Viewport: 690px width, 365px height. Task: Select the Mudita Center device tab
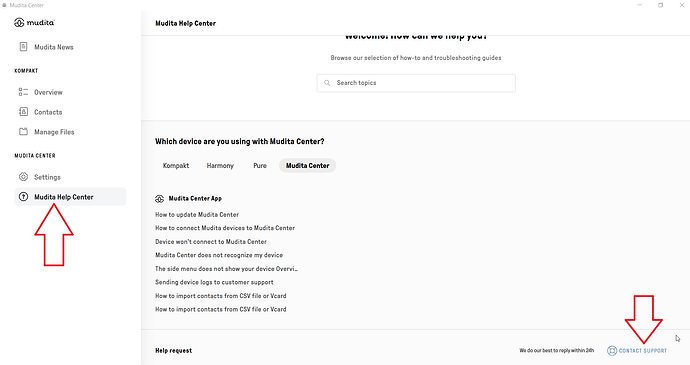[308, 166]
